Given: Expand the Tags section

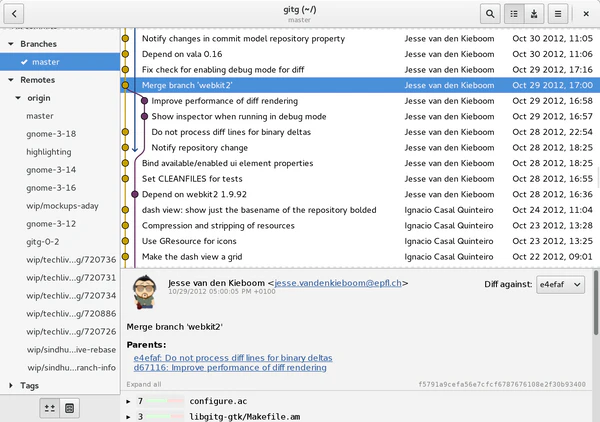Looking at the screenshot, I should (11, 385).
